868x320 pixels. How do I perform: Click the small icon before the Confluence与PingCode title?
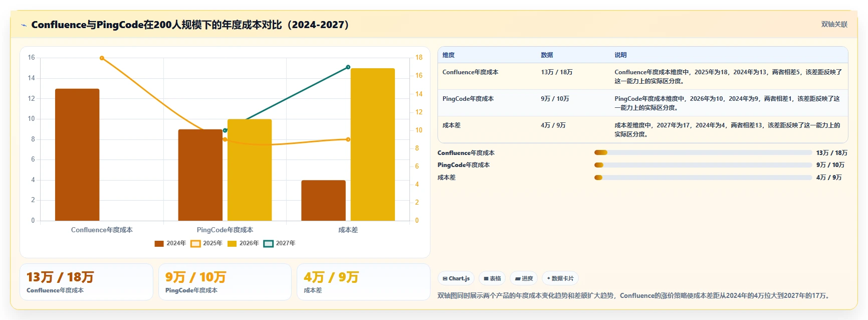tap(24, 25)
